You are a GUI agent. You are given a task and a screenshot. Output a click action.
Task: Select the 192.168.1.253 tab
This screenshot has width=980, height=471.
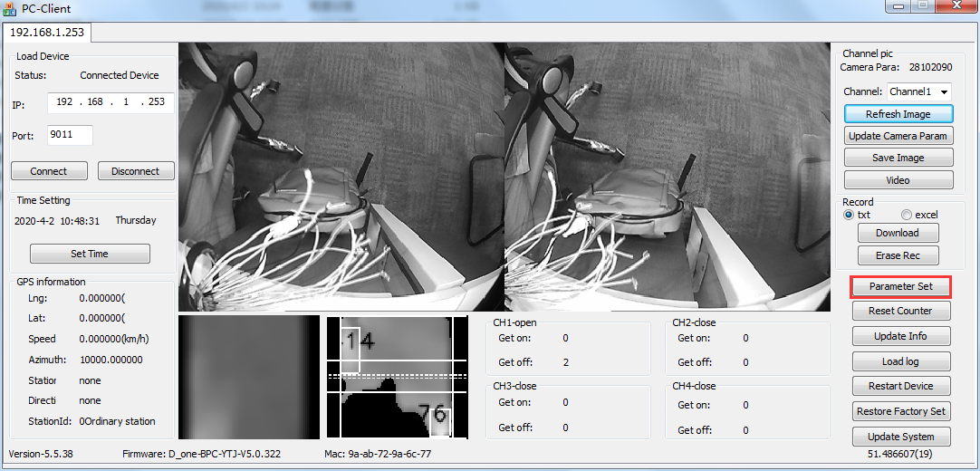47,32
